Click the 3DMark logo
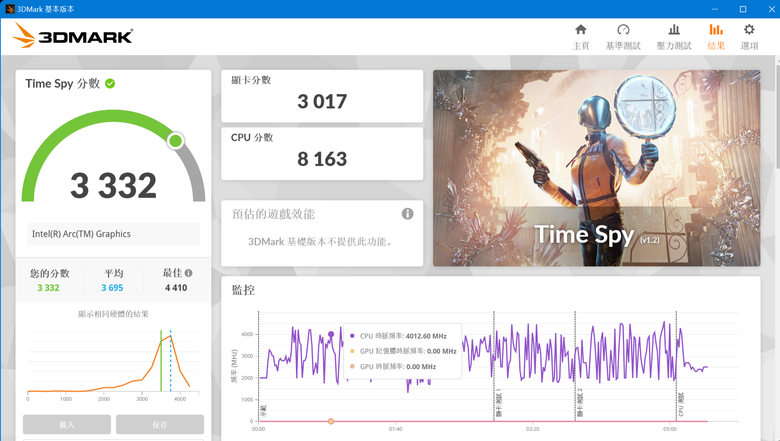 point(73,36)
